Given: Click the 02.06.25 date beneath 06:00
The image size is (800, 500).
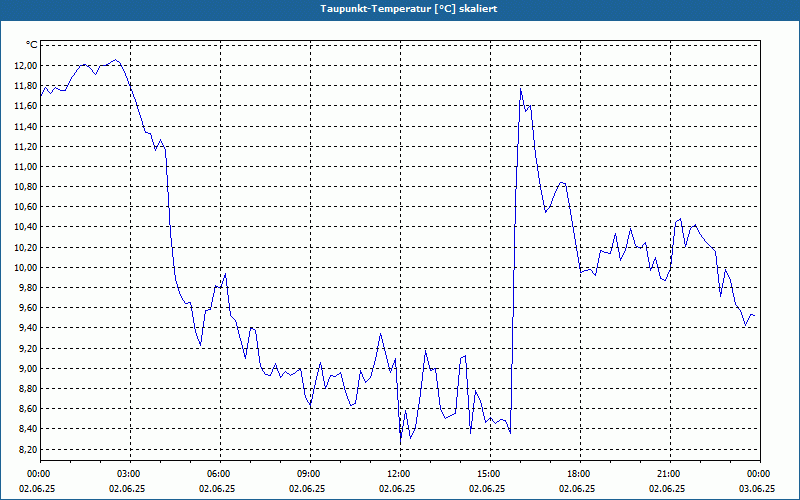Looking at the screenshot, I should 217,489.
